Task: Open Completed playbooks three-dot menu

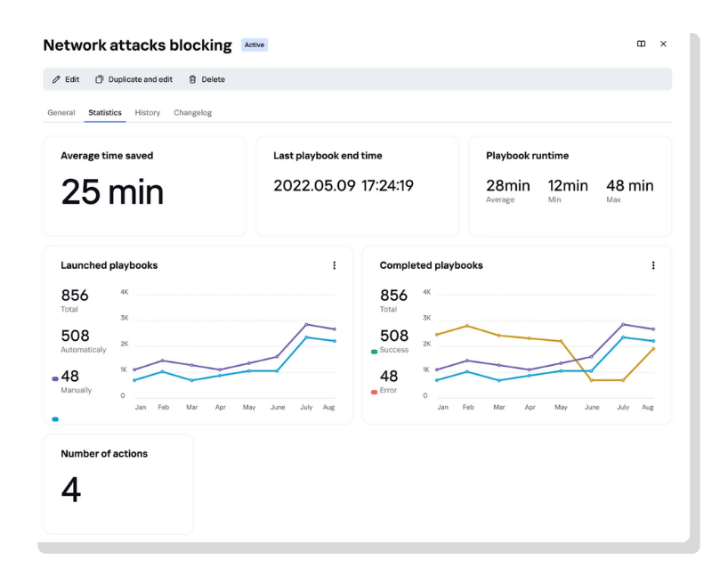Action: (653, 265)
